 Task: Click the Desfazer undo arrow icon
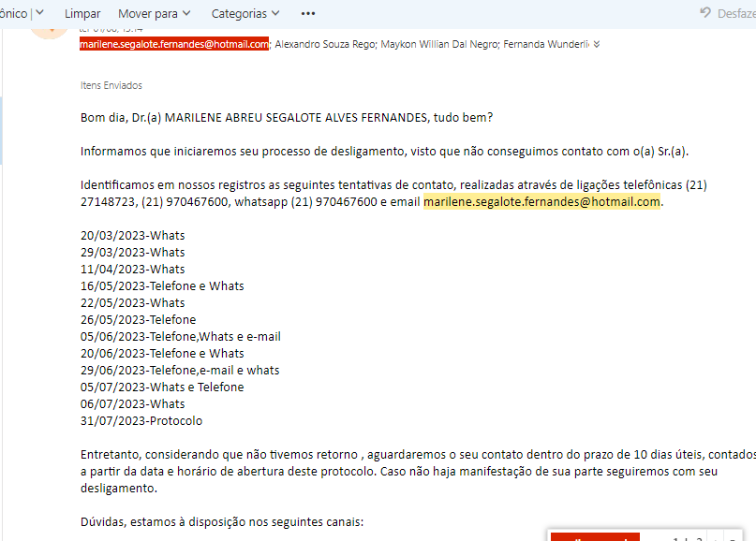coord(705,12)
